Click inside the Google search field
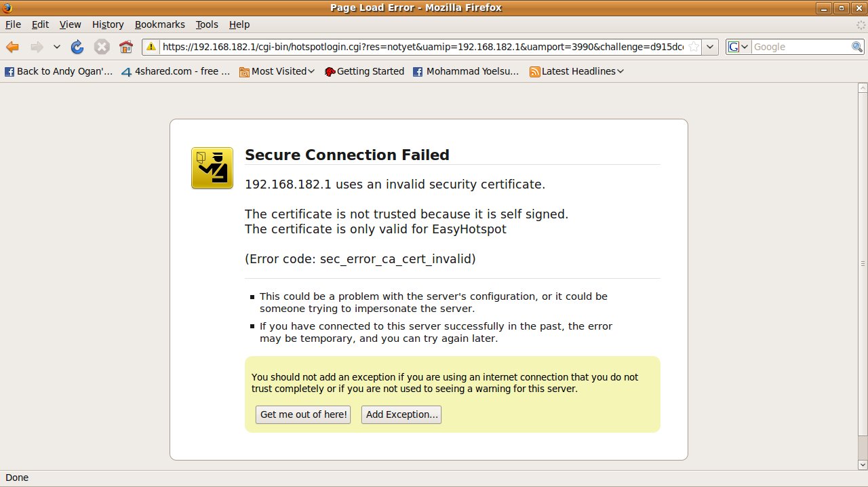The height and width of the screenshot is (487, 868). click(x=800, y=47)
